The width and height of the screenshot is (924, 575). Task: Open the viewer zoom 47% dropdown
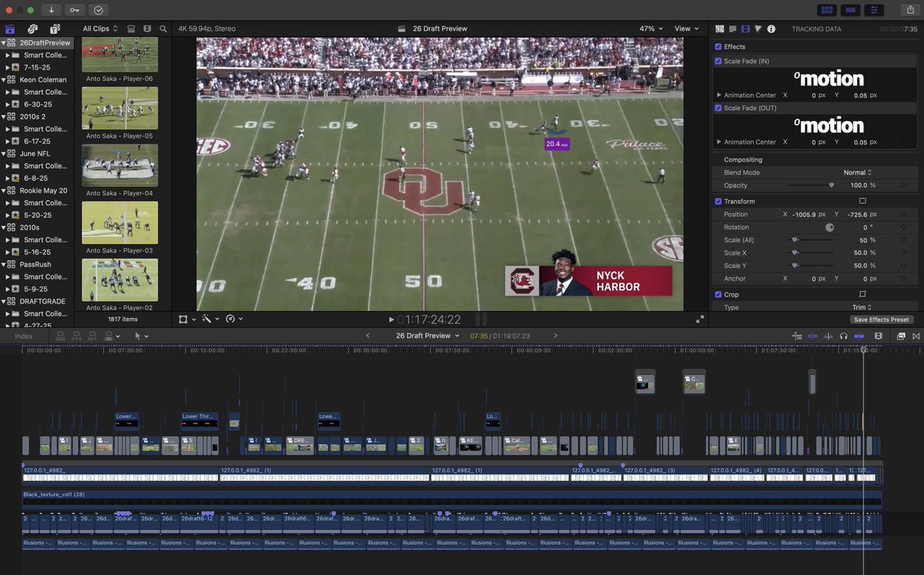tap(651, 28)
